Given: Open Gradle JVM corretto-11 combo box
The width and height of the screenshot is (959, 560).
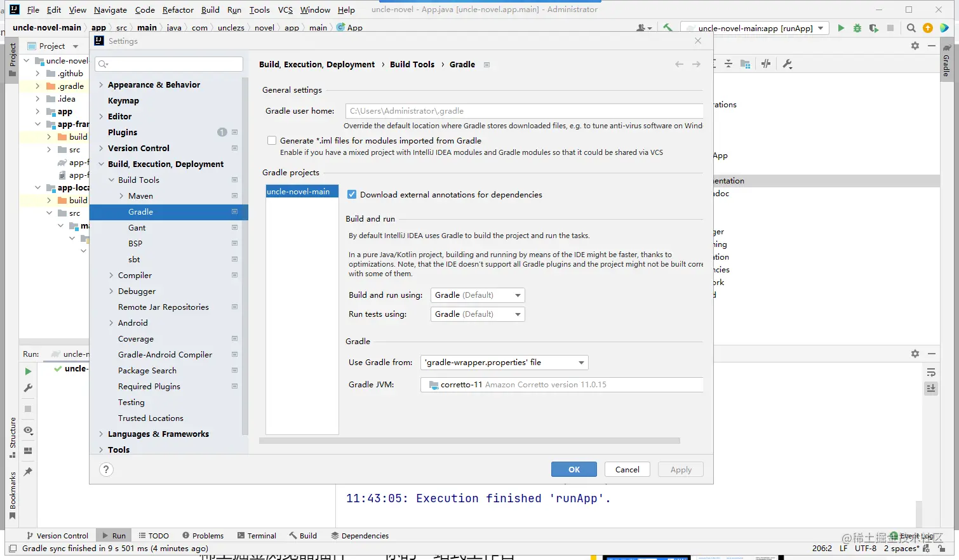Looking at the screenshot, I should tap(561, 385).
